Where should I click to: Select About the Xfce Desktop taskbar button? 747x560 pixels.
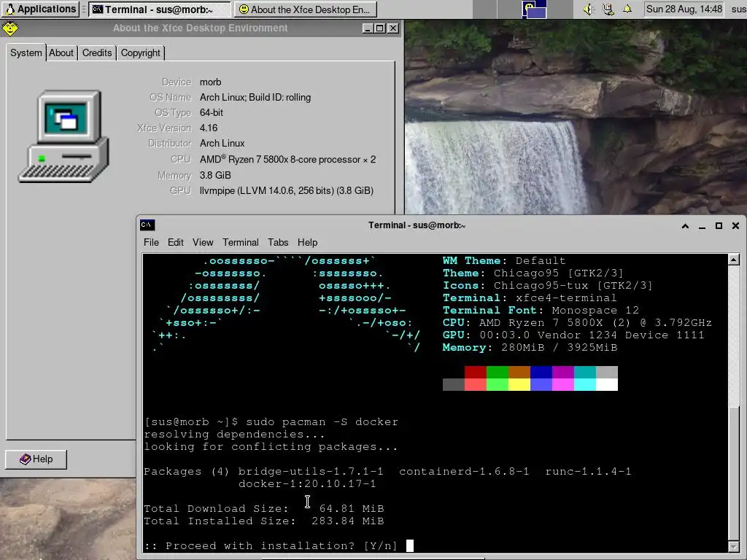[306, 9]
